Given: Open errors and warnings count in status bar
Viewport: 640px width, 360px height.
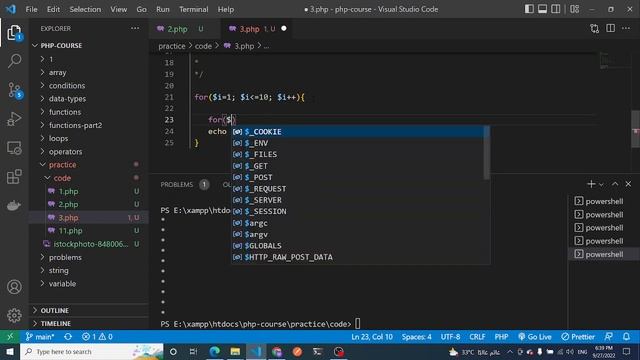Looking at the screenshot, I should (x=97, y=337).
